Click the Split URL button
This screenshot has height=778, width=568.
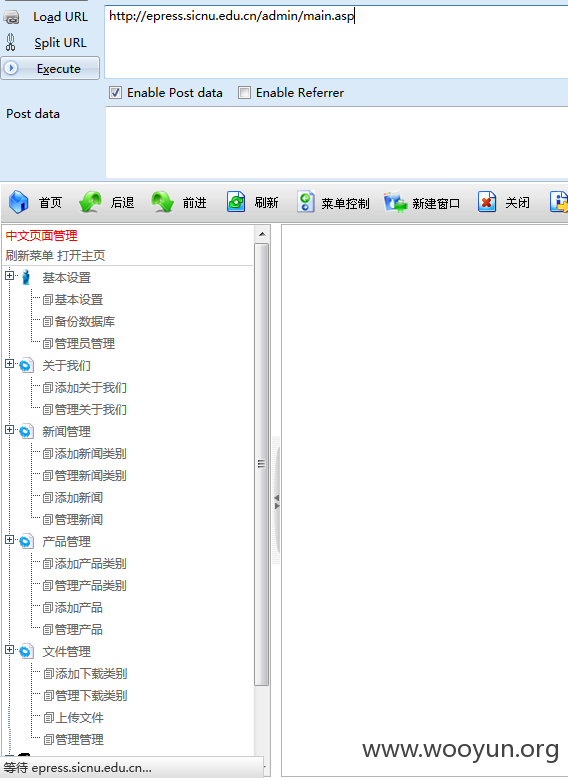[50, 43]
